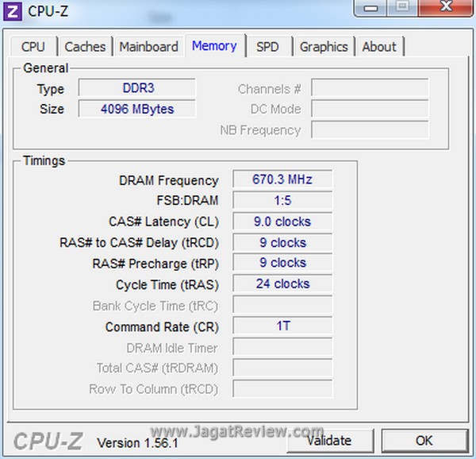Image resolution: width=476 pixels, height=459 pixels.
Task: Click the Cycle Time (tRAS) label
Action: tap(167, 285)
